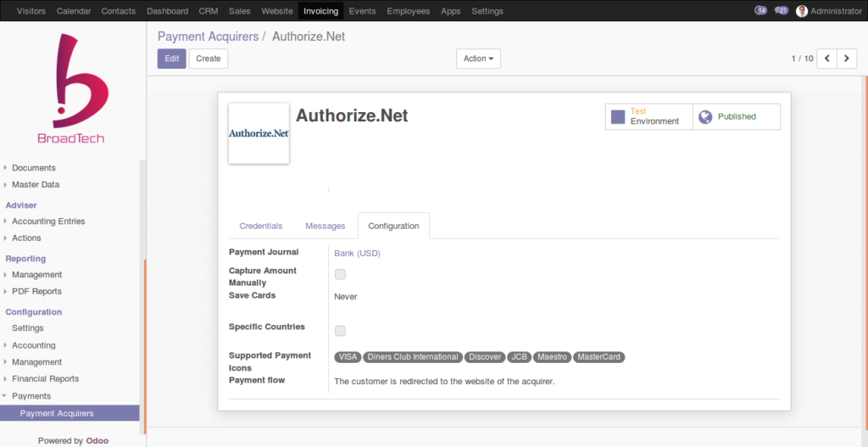Open the Events top menu
The image size is (868, 447).
(x=363, y=11)
